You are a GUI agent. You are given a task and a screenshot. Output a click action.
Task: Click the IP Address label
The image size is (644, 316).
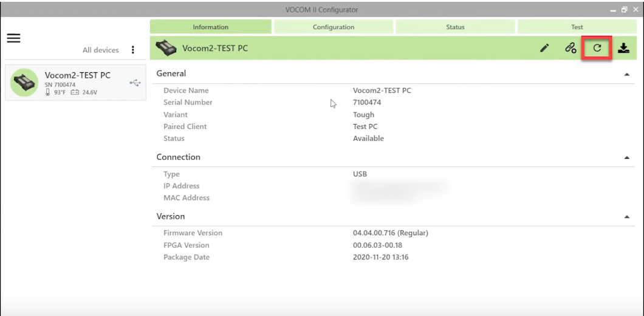click(x=182, y=186)
